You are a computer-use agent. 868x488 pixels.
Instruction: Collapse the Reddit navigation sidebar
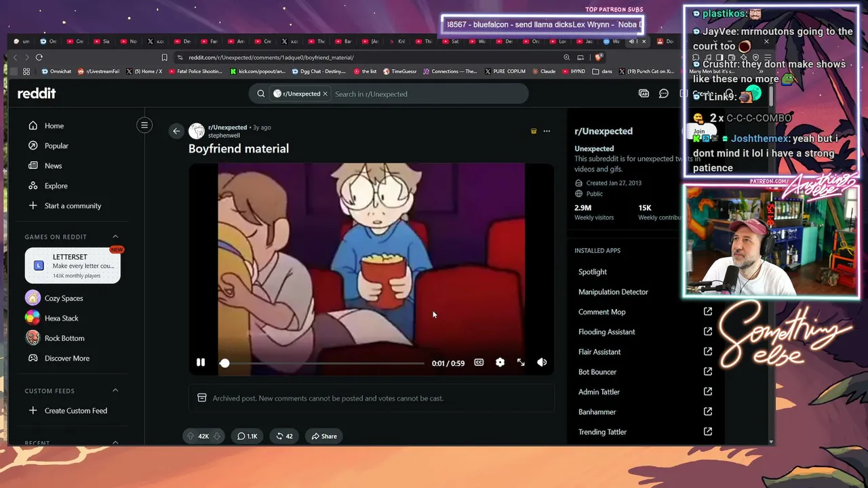click(144, 125)
